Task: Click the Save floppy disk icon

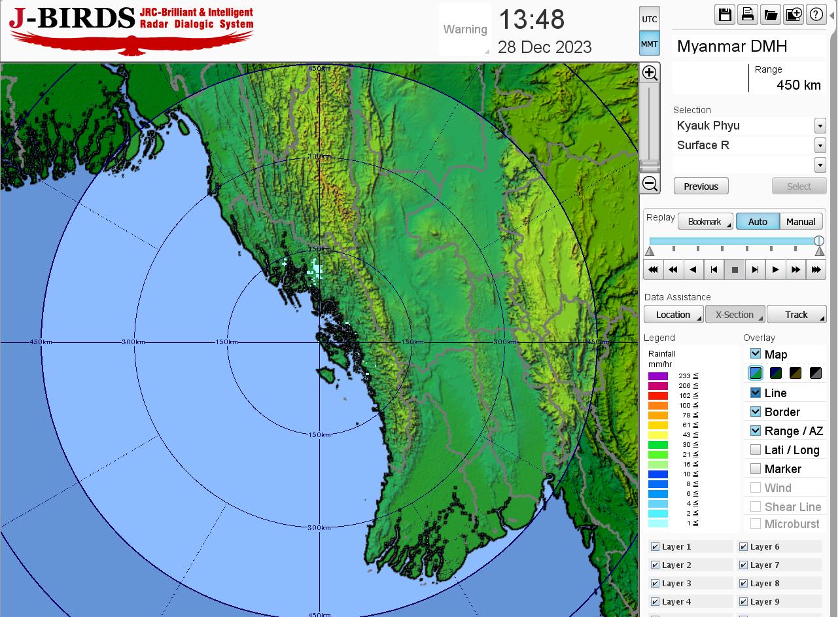Action: coord(725,14)
